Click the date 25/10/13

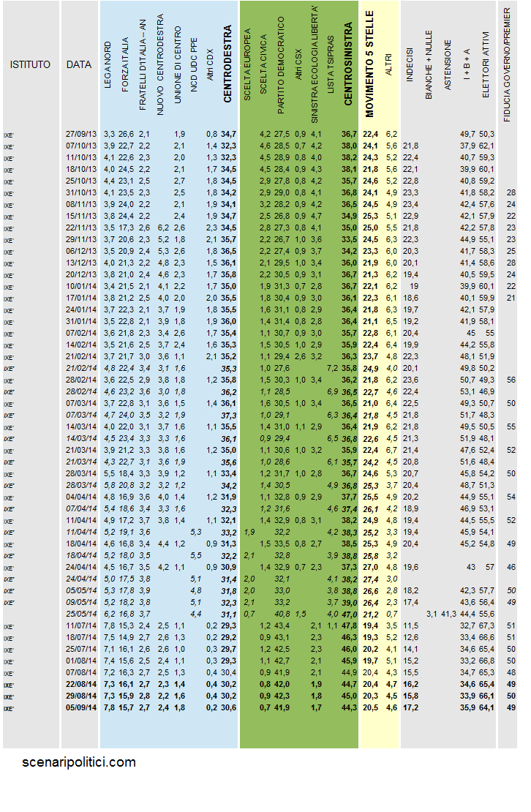click(x=81, y=181)
